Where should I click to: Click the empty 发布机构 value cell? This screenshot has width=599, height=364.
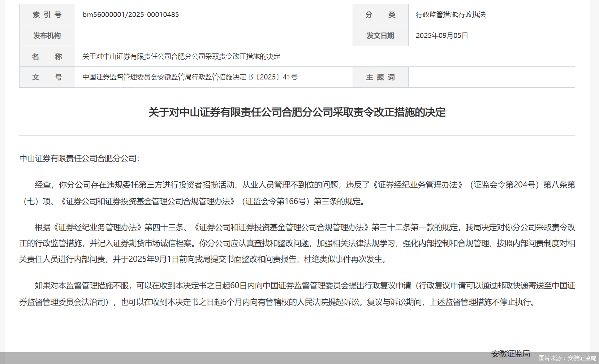213,35
